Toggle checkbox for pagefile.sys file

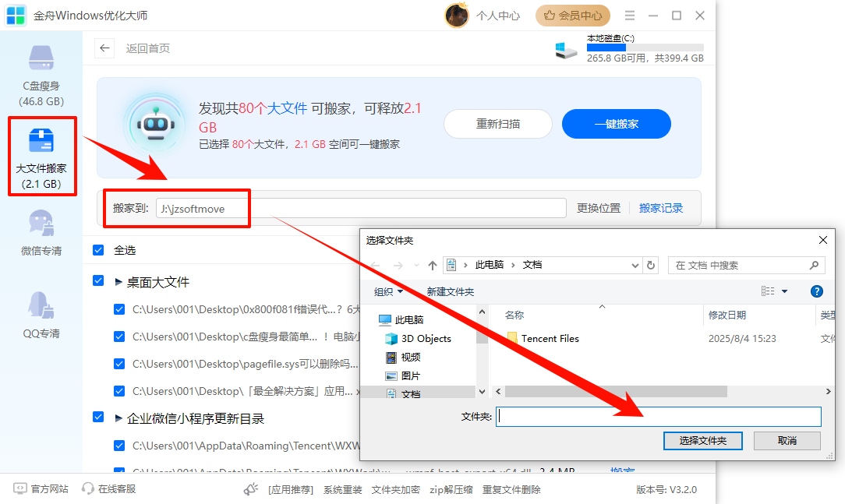(x=119, y=364)
